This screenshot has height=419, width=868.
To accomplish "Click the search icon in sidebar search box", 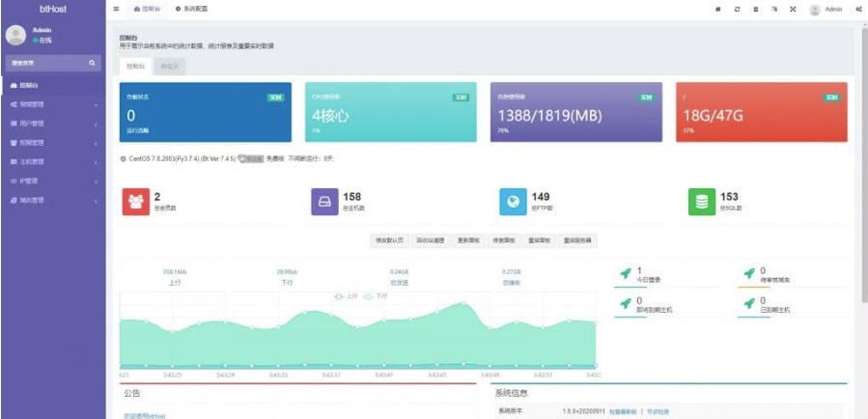I will [x=92, y=63].
